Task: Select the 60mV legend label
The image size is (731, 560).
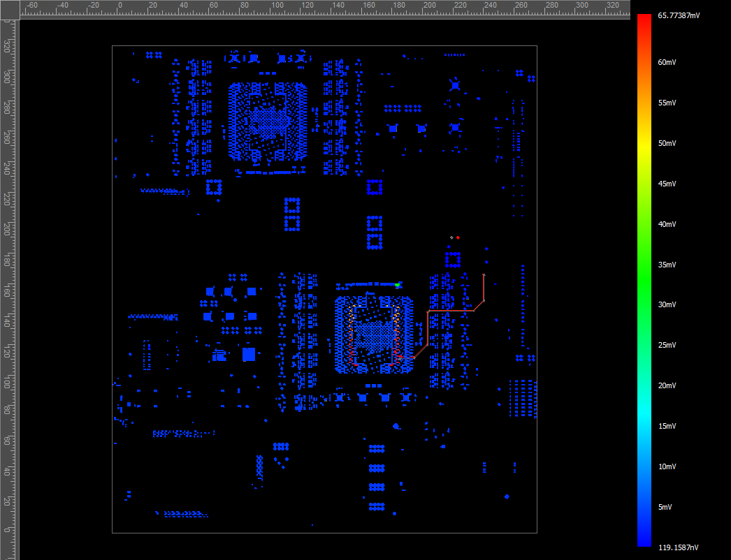Action: [x=667, y=62]
